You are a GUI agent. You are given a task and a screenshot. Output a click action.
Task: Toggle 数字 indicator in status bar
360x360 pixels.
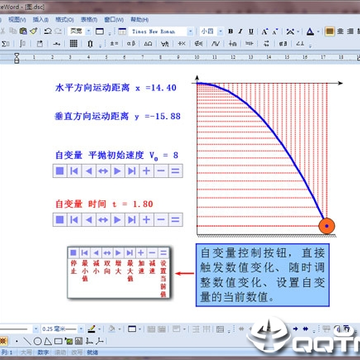tap(42, 352)
